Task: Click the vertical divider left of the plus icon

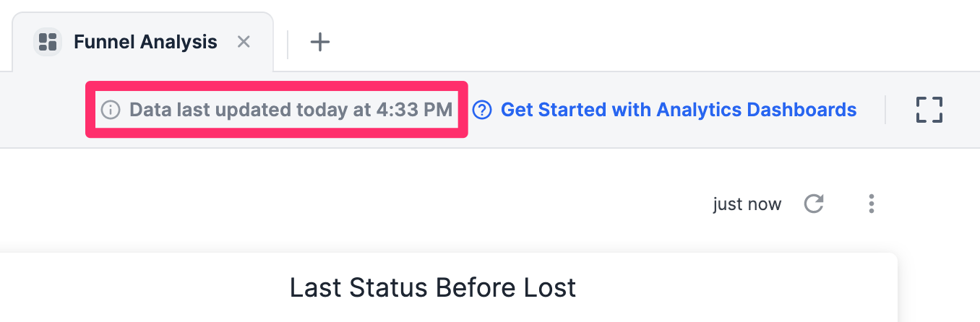Action: tap(288, 43)
